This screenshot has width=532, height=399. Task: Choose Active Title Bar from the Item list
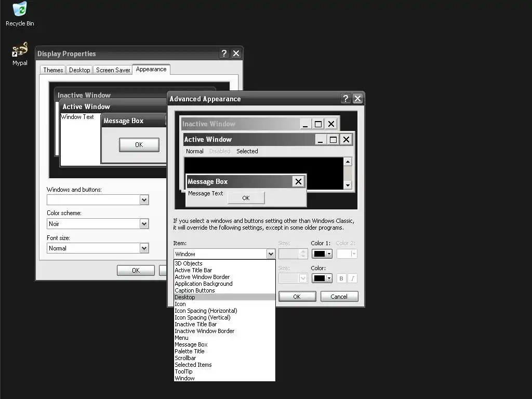pos(224,270)
